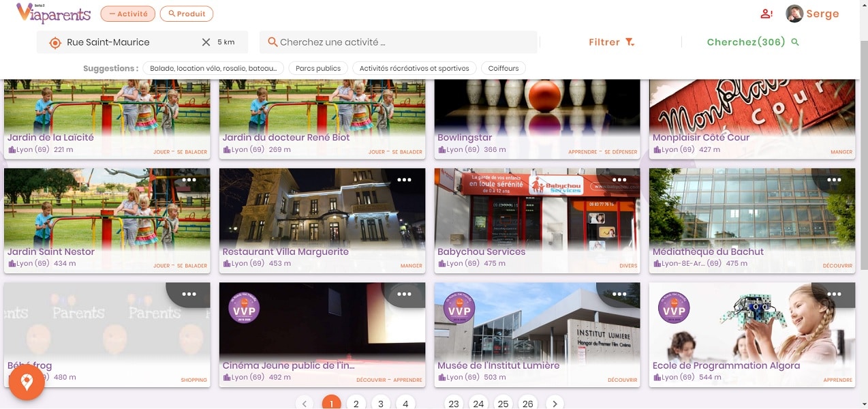Select the Produit toggle button
The image size is (868, 409).
click(x=187, y=14)
